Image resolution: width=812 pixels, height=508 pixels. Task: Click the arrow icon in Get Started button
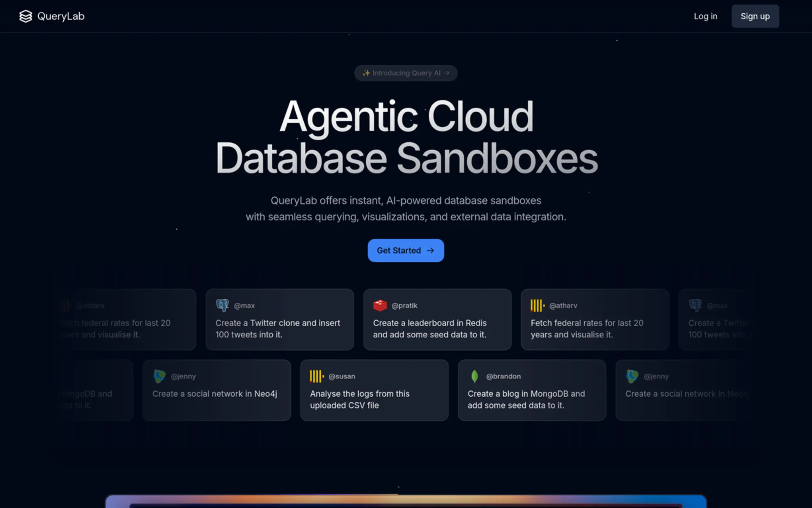[x=430, y=250]
